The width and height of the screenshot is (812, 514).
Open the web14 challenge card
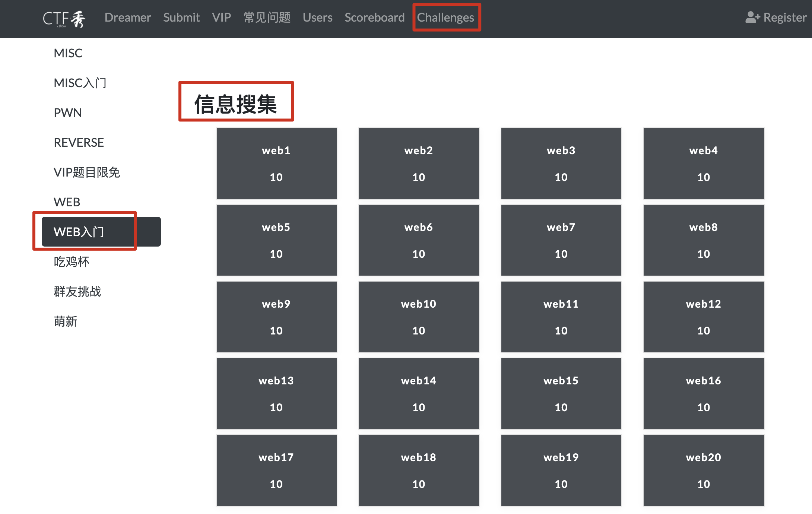pyautogui.click(x=419, y=394)
